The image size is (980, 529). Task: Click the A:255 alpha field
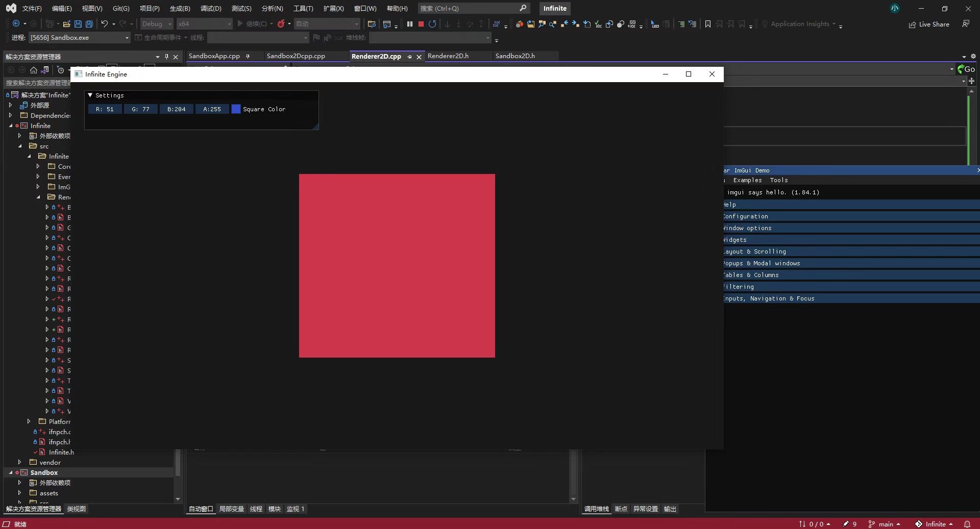pyautogui.click(x=212, y=109)
